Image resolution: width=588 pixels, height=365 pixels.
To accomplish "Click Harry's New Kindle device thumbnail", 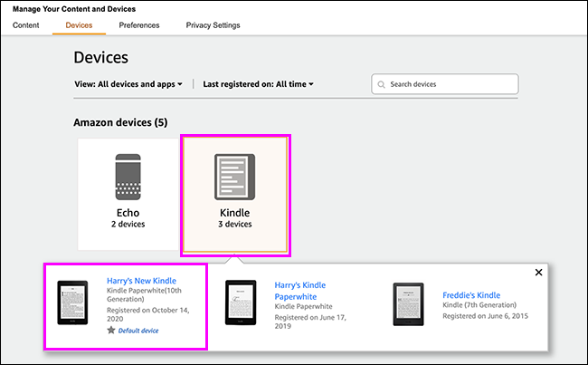I will (72, 303).
